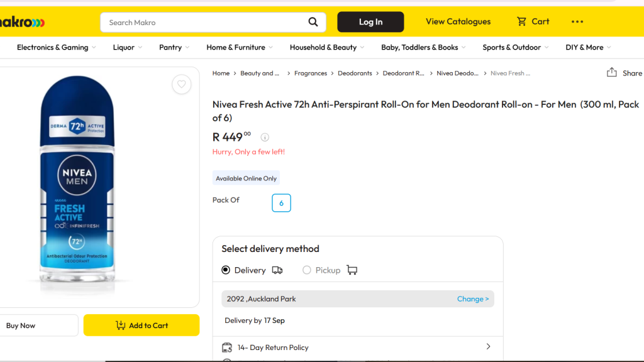Expand Home & Furniture menu
The image size is (644, 362).
pos(240,48)
